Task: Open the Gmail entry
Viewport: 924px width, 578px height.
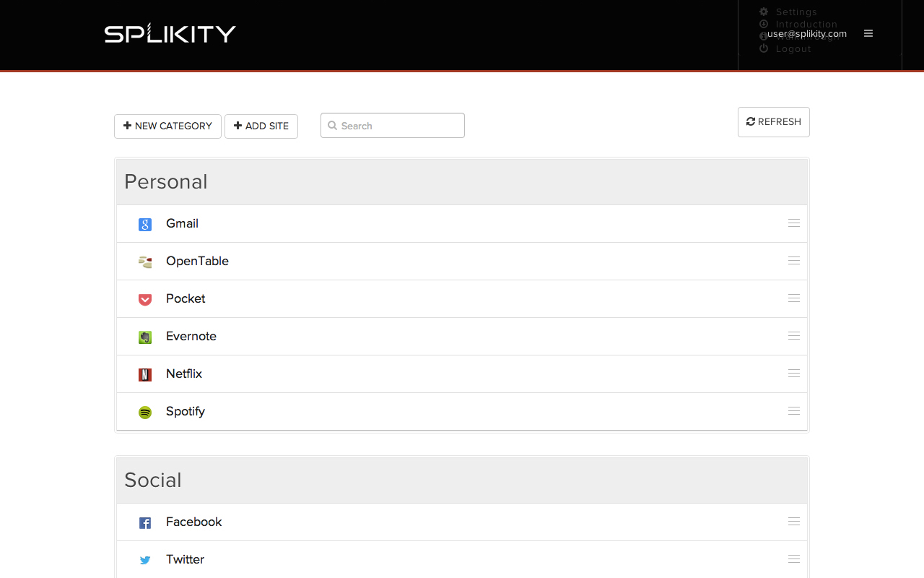Action: [x=182, y=224]
